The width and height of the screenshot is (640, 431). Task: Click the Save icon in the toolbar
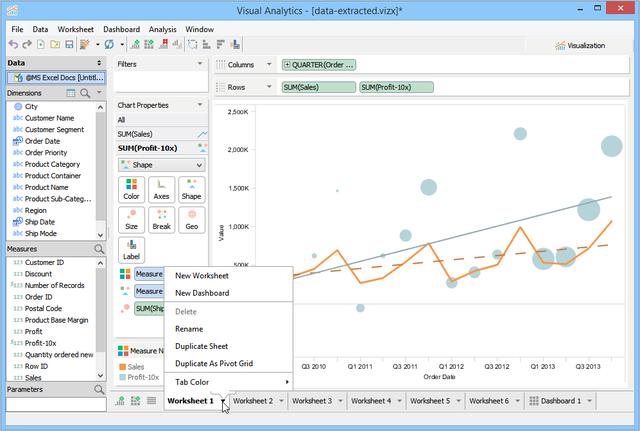tap(68, 45)
